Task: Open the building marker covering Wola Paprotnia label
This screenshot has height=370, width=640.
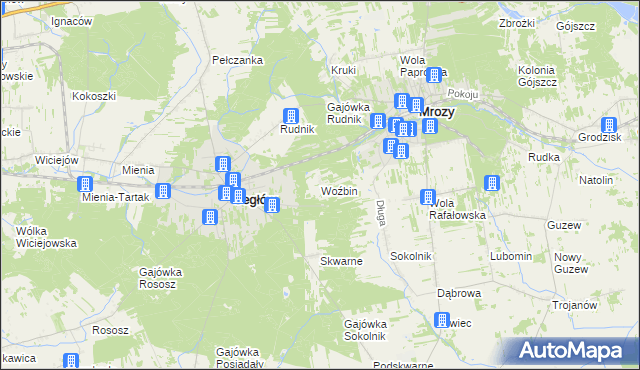Action: point(434,75)
